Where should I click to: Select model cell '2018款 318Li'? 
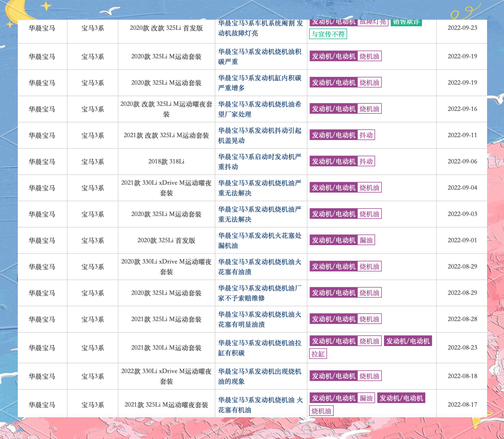(166, 161)
